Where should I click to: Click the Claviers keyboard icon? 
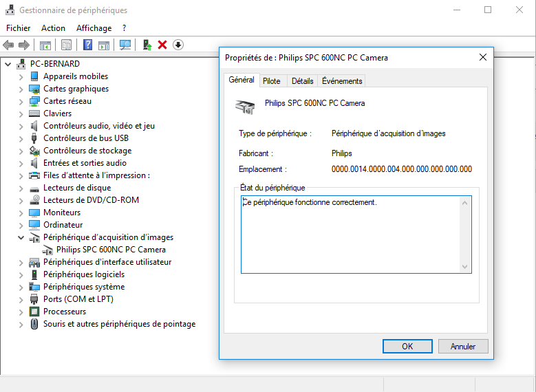tap(34, 113)
